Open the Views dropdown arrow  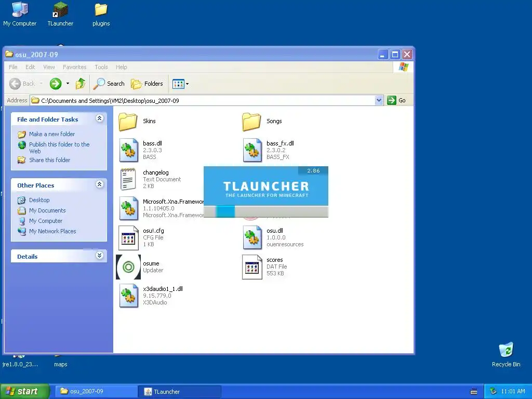[187, 84]
